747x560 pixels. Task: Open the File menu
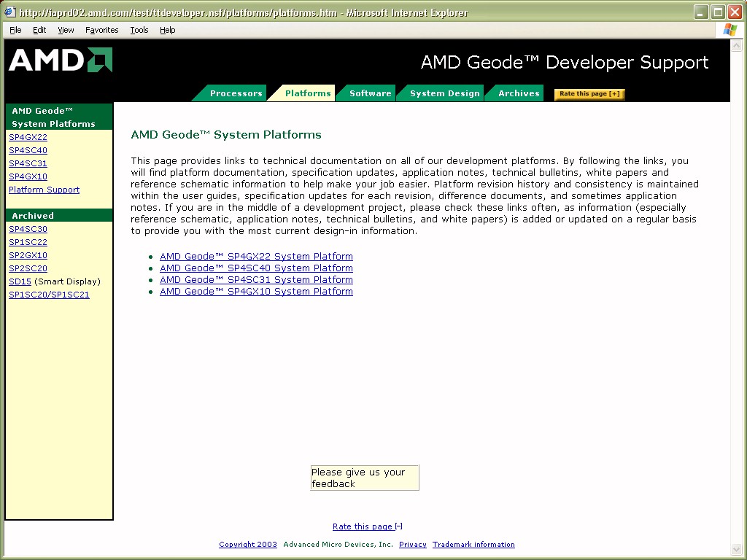pos(15,30)
